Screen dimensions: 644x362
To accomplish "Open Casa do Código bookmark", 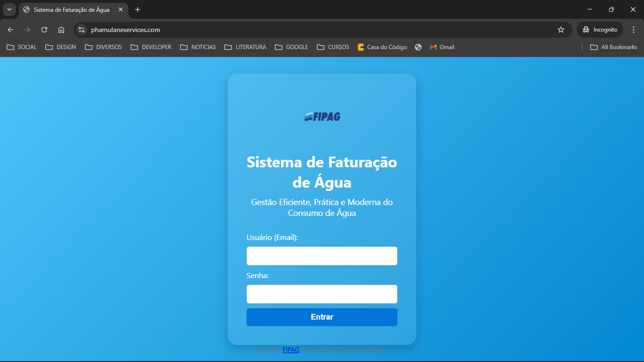I will point(382,47).
